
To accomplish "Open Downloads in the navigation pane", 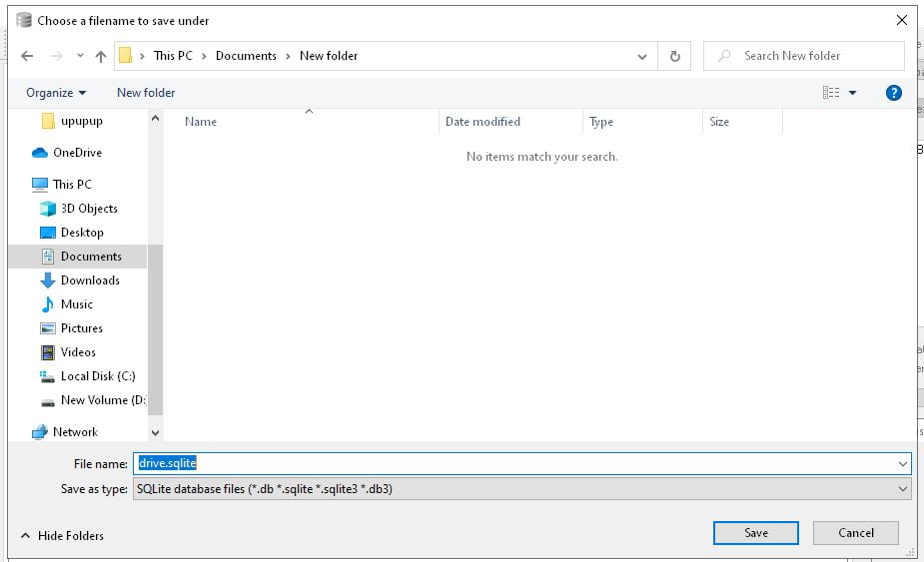I will 89,281.
